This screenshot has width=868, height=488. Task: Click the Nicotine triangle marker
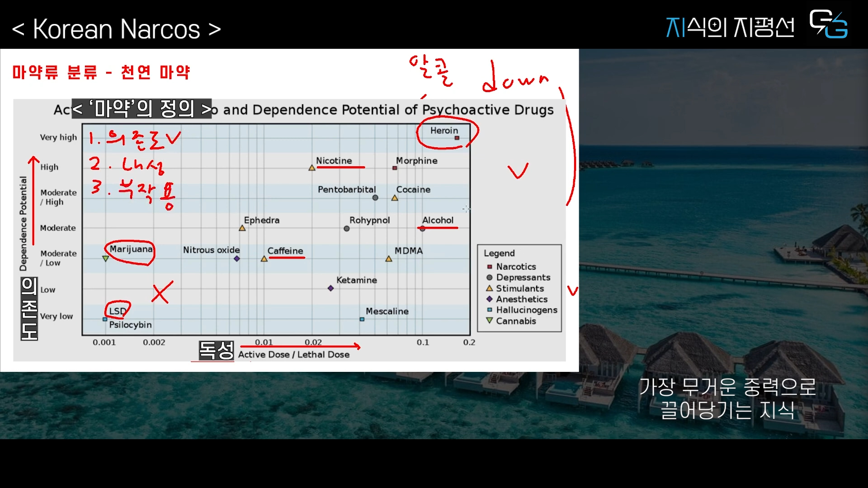pyautogui.click(x=312, y=168)
